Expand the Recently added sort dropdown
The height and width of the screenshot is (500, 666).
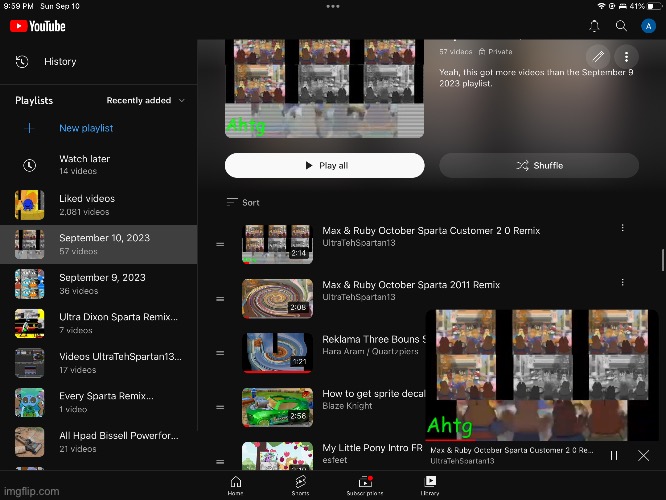(145, 101)
